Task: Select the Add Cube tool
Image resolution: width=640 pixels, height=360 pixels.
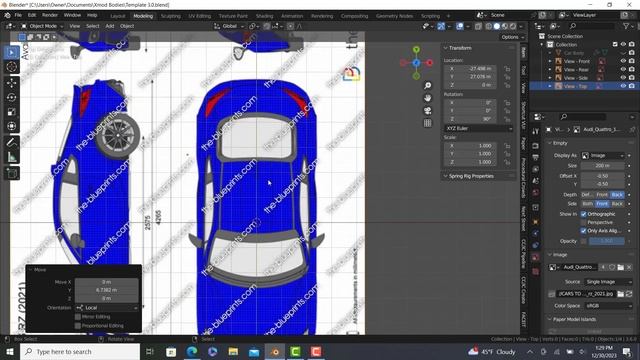Action: (11, 173)
